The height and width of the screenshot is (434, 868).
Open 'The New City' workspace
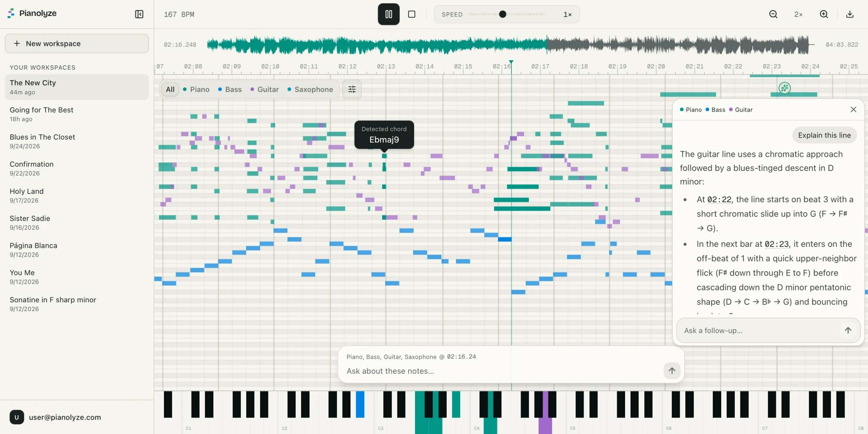[77, 87]
